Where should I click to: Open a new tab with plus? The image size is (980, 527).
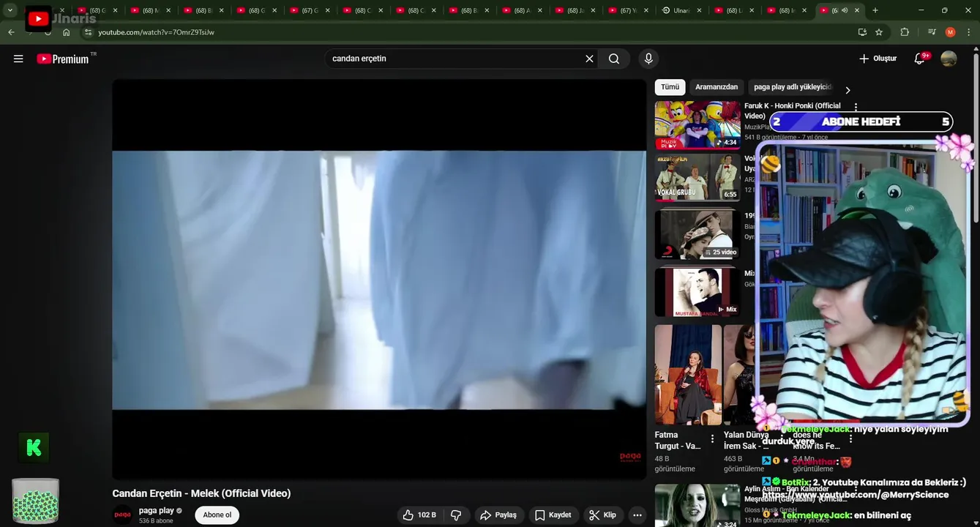coord(875,10)
